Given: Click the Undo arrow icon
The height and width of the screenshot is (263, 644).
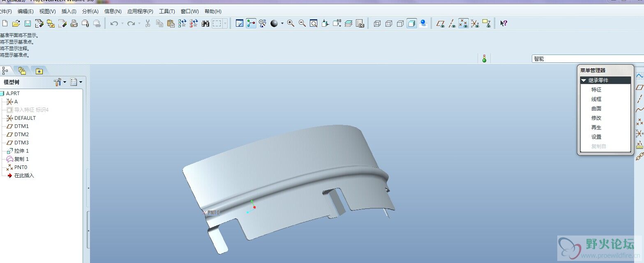Looking at the screenshot, I should click(114, 23).
